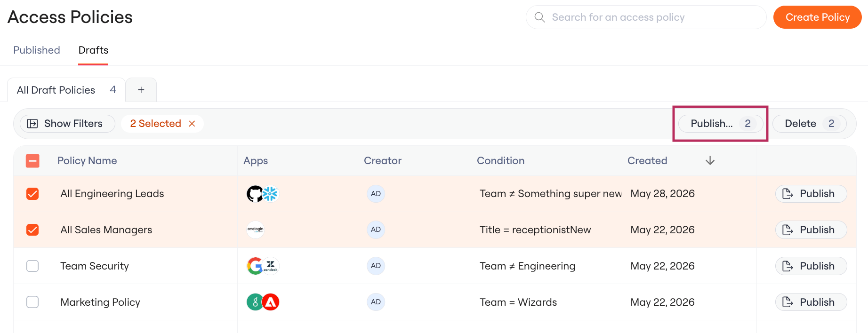
Task: Check the Team Security checkbox
Action: pyautogui.click(x=32, y=266)
